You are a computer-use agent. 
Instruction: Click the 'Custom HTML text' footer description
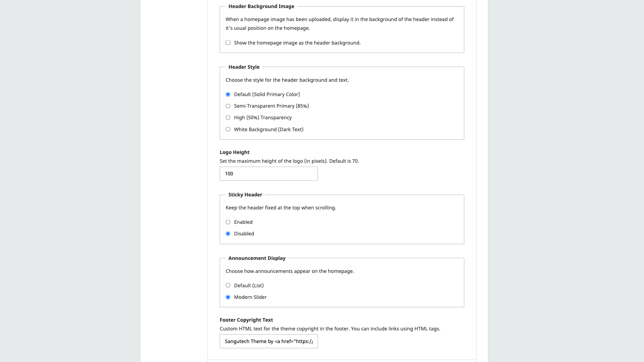point(330,329)
